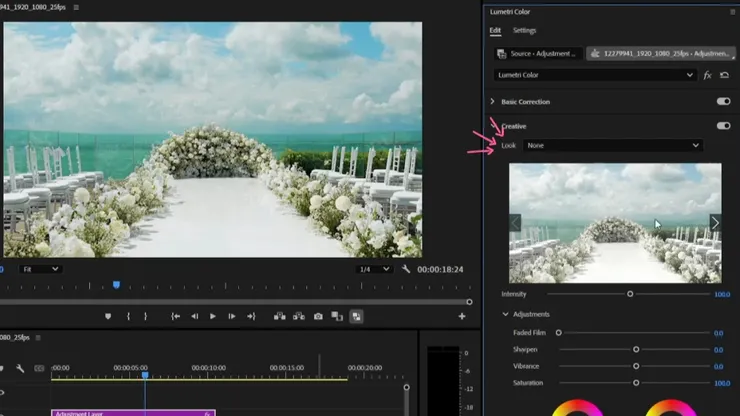Click the Source - Adjustment button
740x416 pixels.
(537, 53)
